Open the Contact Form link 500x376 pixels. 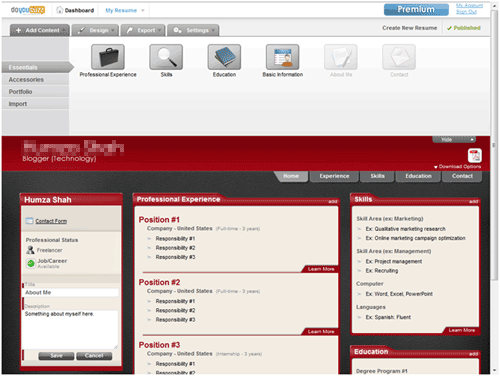[51, 221]
